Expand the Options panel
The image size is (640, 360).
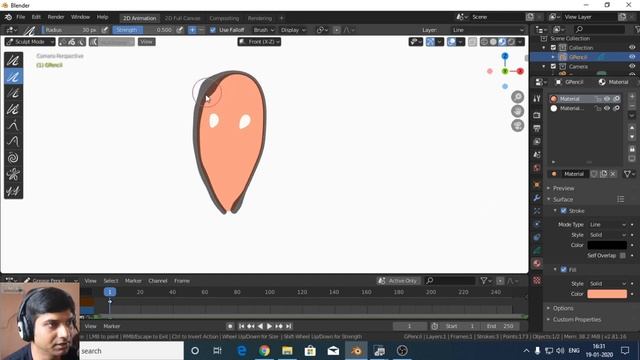[x=563, y=308]
